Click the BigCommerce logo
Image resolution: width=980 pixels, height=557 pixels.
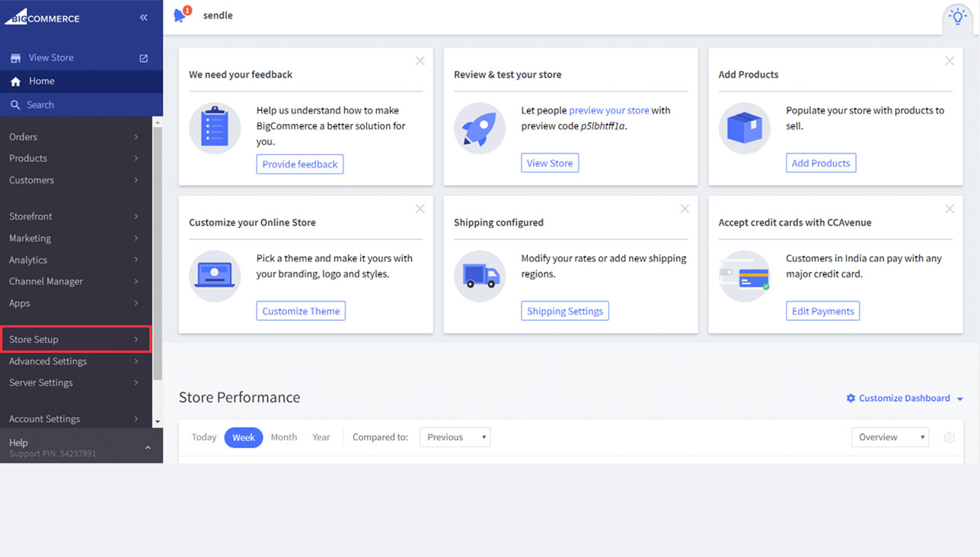coord(43,17)
